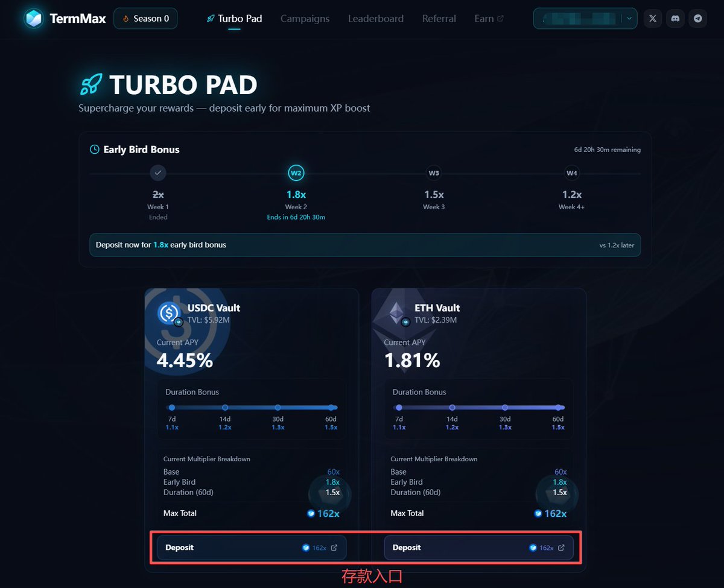Screen dimensions: 724x588
Task: Click the USDC 'TVL: $5.92M' text
Action: click(x=208, y=320)
